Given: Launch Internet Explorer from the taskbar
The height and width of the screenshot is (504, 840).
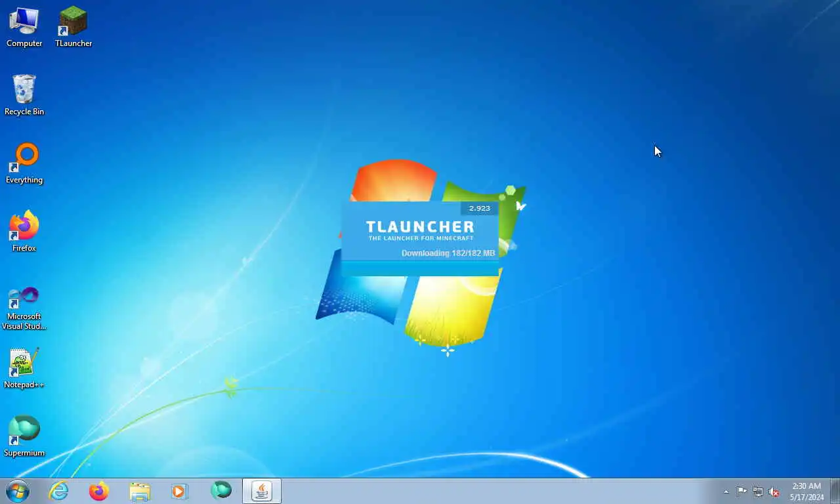Looking at the screenshot, I should point(58,491).
